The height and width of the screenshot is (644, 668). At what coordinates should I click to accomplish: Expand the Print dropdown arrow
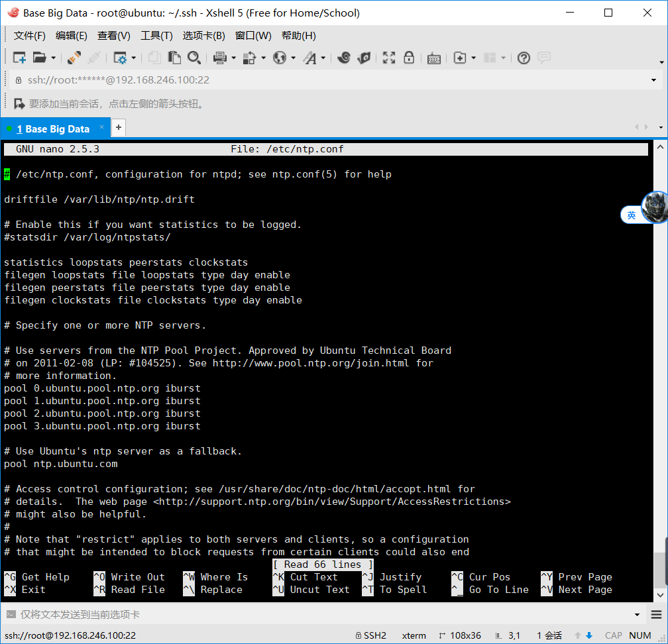(x=233, y=58)
